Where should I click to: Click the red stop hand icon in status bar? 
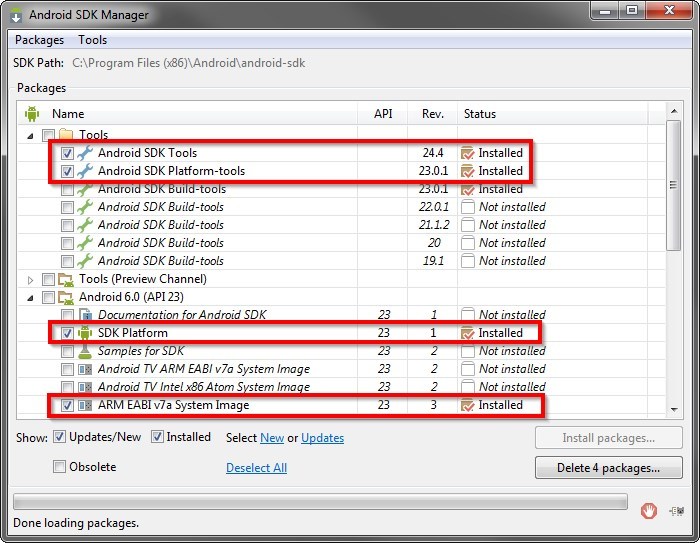coord(649,510)
